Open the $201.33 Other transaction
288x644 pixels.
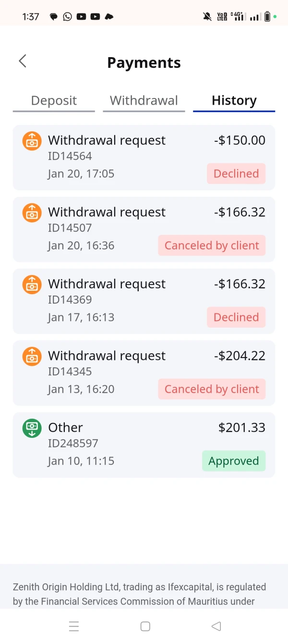(x=144, y=445)
